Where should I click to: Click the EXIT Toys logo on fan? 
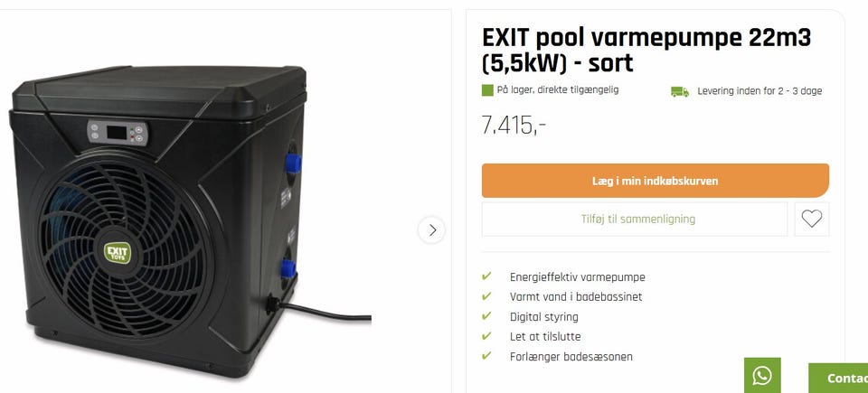pos(118,252)
